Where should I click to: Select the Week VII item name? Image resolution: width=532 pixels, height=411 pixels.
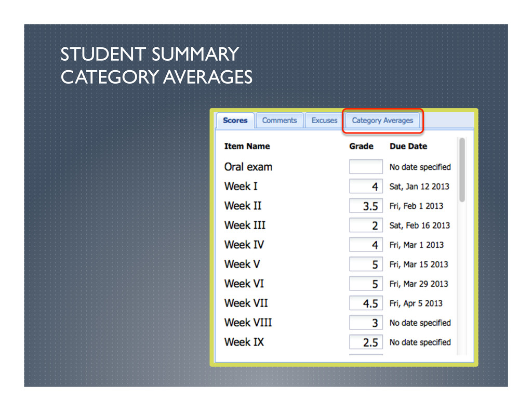pyautogui.click(x=246, y=303)
